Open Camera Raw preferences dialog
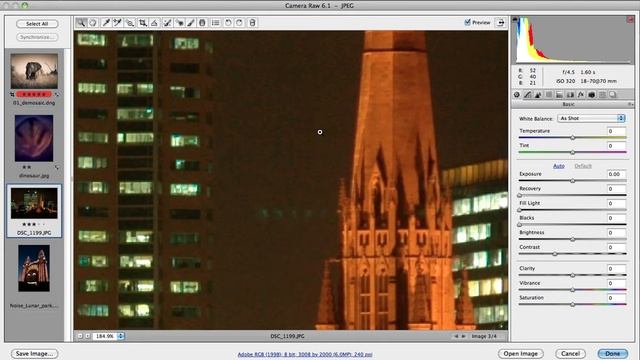Screen dimensions: 640x360 pyautogui.click(x=216, y=23)
